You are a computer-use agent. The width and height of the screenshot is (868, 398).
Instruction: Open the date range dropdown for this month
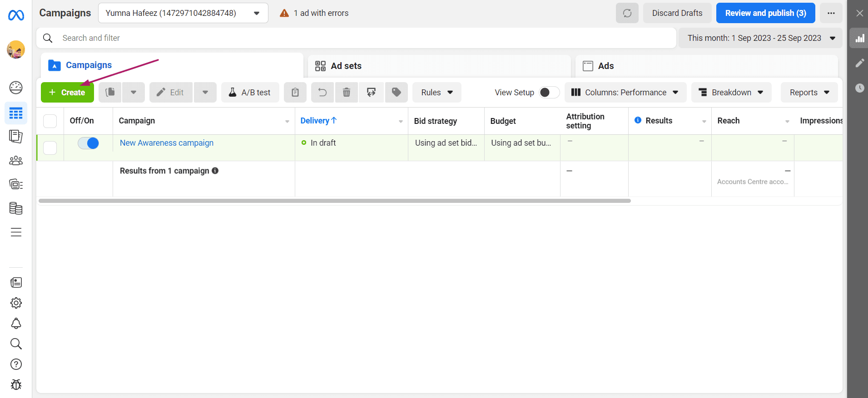pyautogui.click(x=760, y=38)
